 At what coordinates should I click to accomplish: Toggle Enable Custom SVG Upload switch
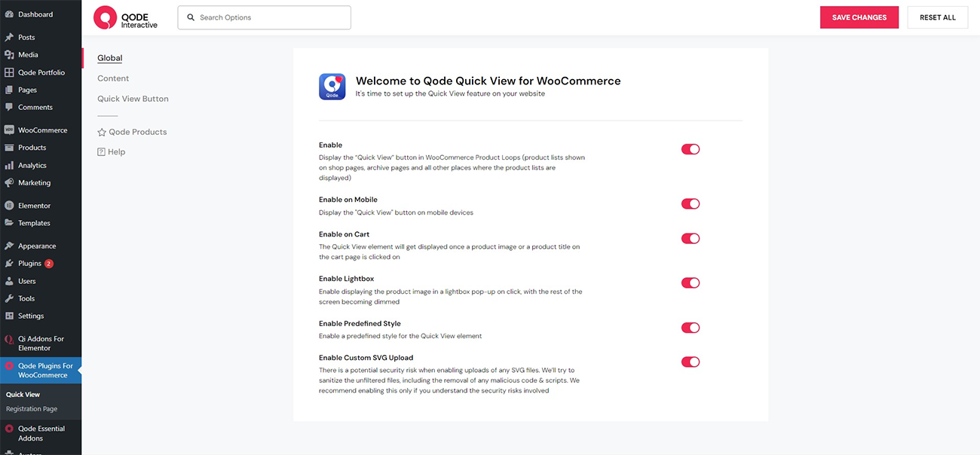click(x=690, y=362)
